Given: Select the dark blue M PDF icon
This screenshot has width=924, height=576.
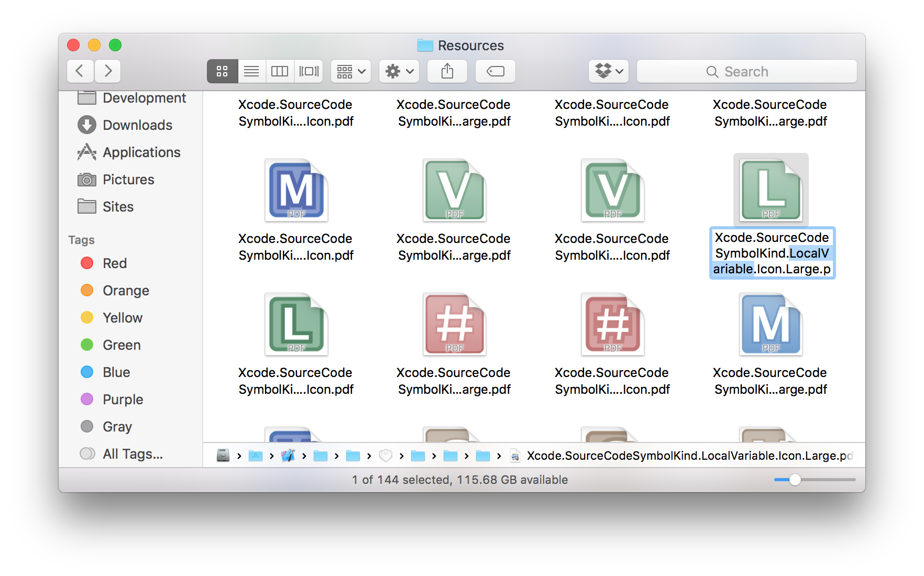Looking at the screenshot, I should pos(296,191).
